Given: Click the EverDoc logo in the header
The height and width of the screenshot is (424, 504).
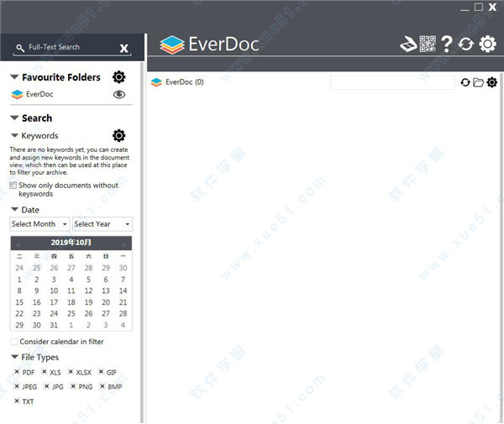Looking at the screenshot, I should [209, 44].
